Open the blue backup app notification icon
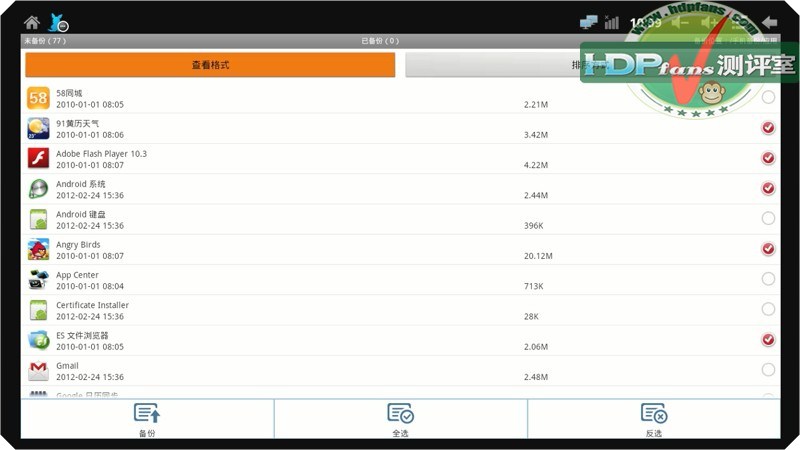This screenshot has height=450, width=800. pyautogui.click(x=58, y=22)
